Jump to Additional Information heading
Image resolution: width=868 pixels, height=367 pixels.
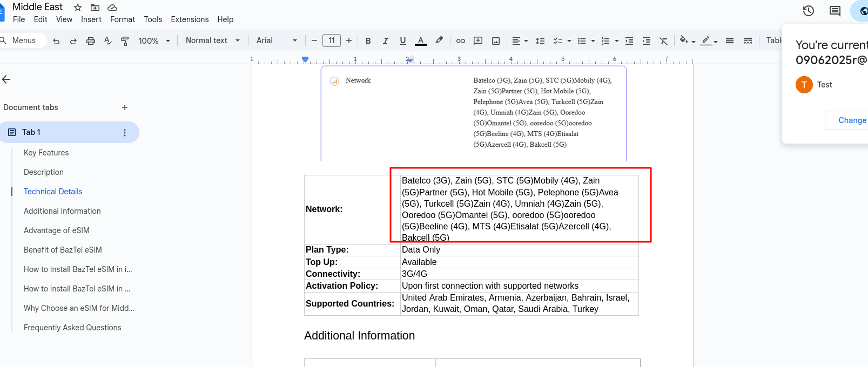[x=62, y=211]
